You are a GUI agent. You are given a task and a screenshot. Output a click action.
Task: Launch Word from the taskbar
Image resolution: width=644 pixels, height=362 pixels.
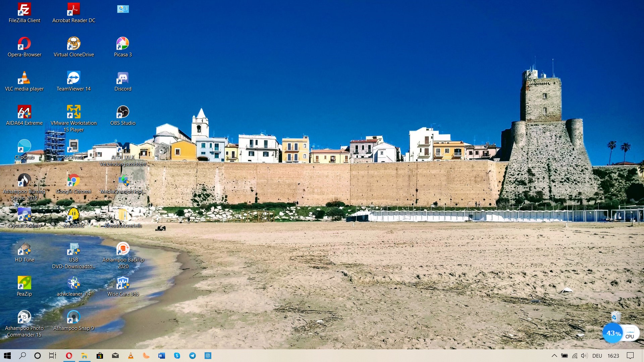(x=162, y=356)
